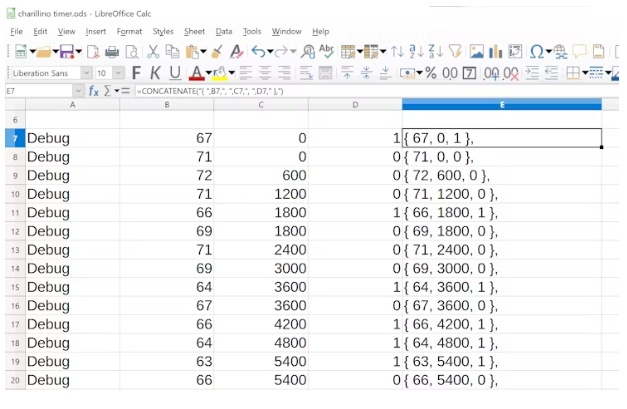This screenshot has width=627, height=409.
Task: Click the Cut scissors icon
Action: click(x=153, y=51)
